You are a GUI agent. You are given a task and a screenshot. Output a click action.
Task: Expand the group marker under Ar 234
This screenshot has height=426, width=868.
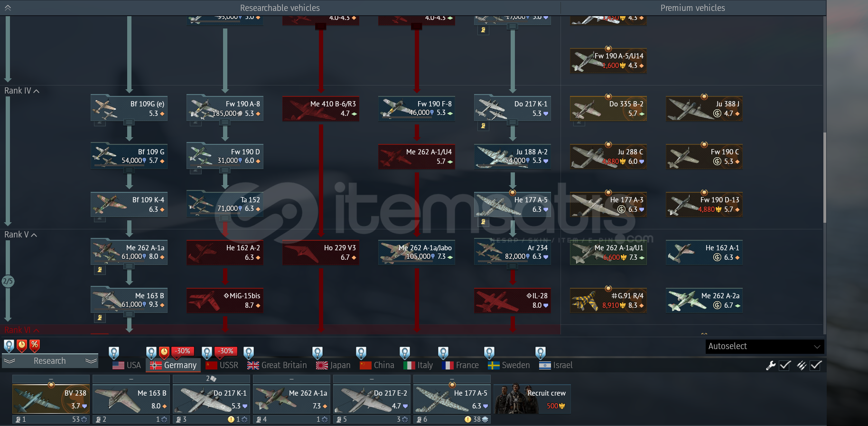click(513, 266)
